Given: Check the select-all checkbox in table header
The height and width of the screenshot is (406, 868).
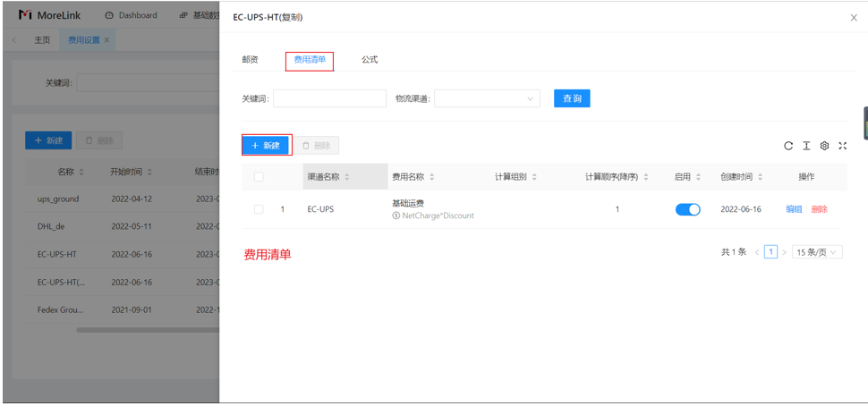Looking at the screenshot, I should (259, 177).
